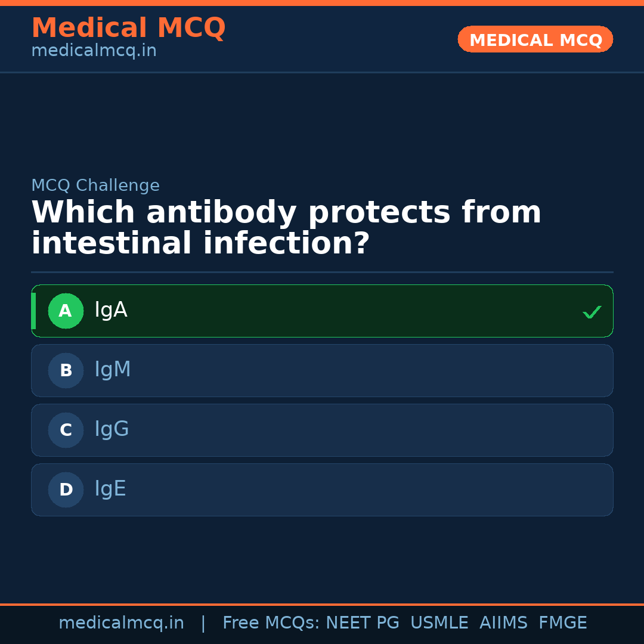Select the IgA answer text
The image size is (644, 644).
[x=111, y=310]
